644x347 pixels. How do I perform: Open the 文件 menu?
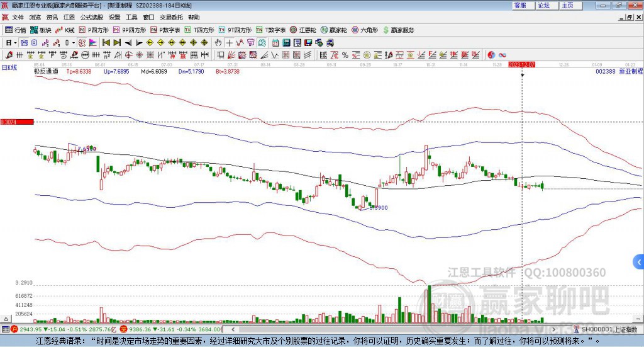click(x=18, y=17)
